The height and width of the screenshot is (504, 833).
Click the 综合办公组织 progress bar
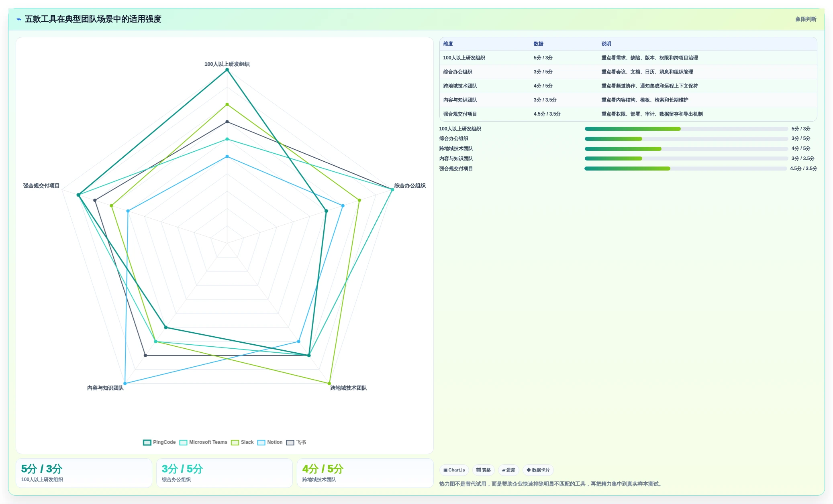[686, 139]
